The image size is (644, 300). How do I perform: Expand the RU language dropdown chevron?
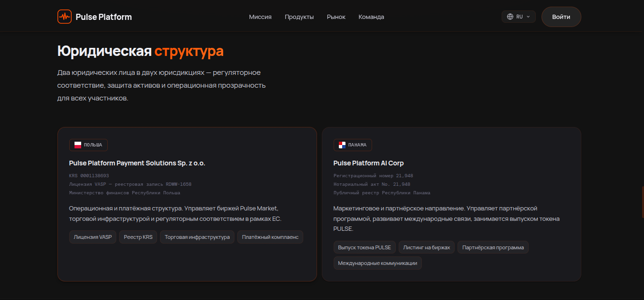528,17
